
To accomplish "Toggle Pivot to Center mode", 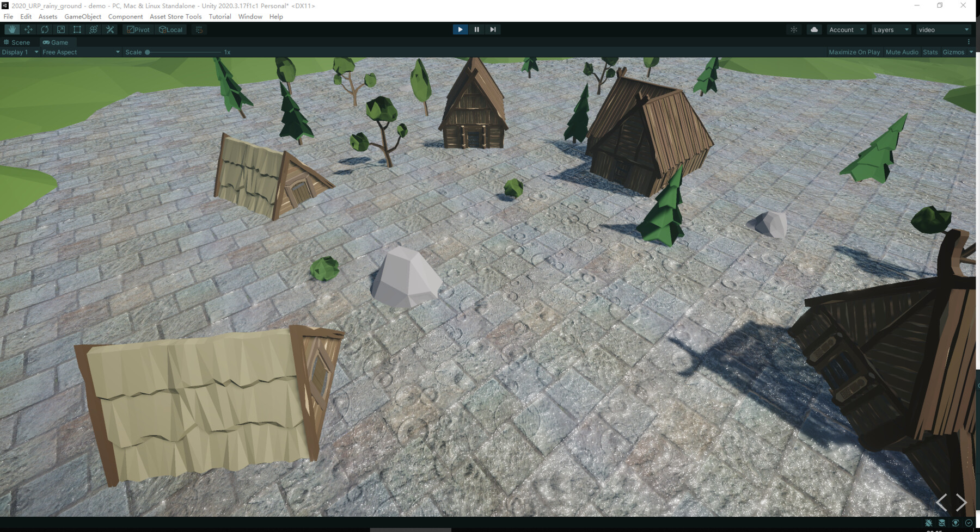I will point(138,29).
